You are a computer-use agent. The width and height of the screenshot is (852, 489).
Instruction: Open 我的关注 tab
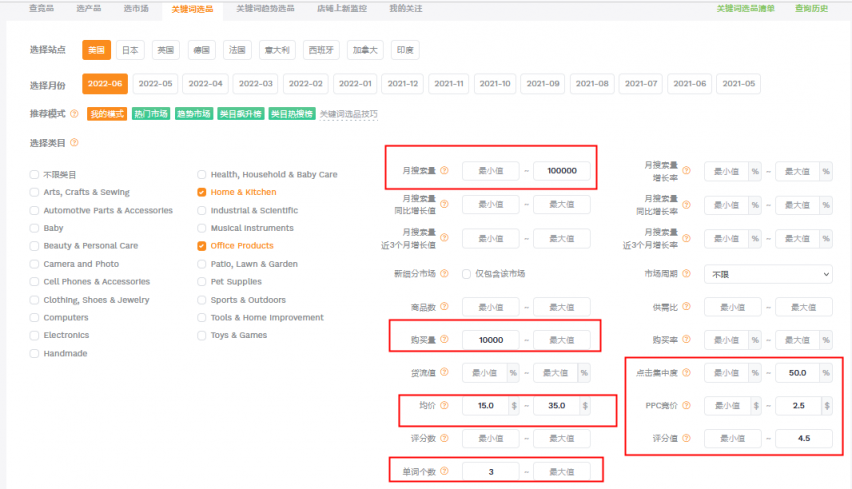[406, 8]
